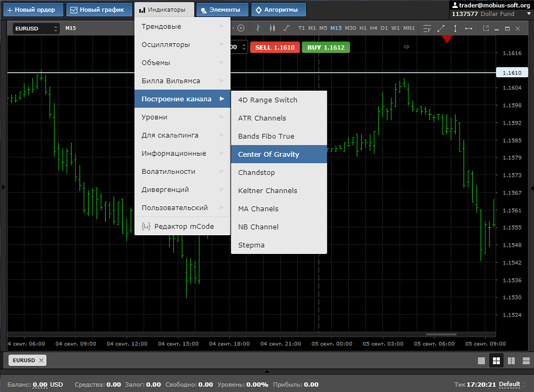This screenshot has height=392, width=534.
Task: Switch chart to candlestick display icon
Action: click(x=272, y=28)
